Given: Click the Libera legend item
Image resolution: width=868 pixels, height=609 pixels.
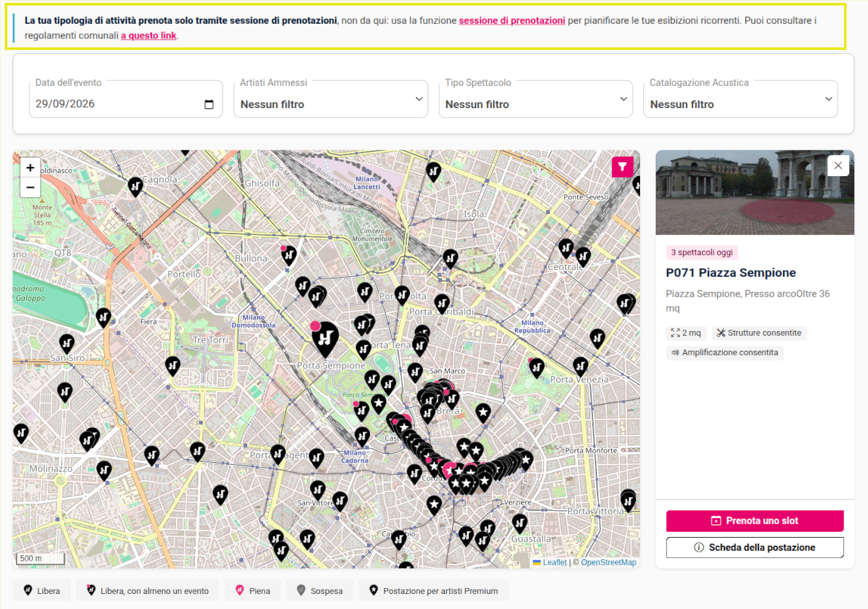Looking at the screenshot, I should 42,591.
